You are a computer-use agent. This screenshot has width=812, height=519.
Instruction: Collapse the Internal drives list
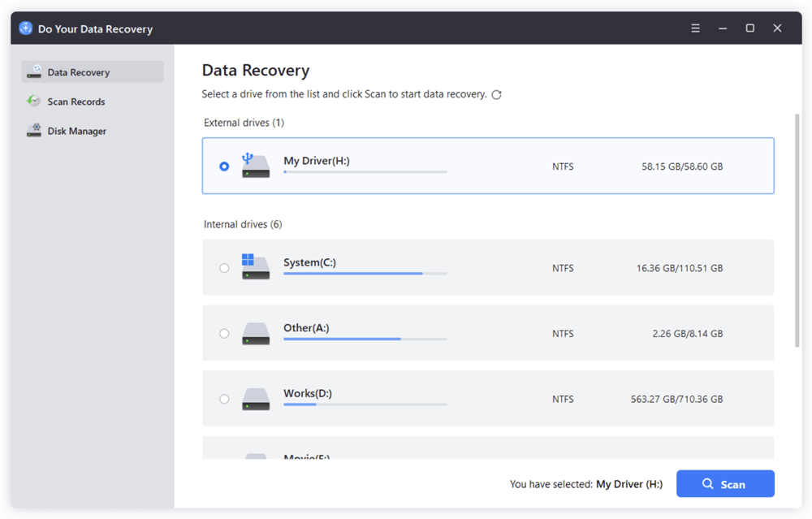(x=241, y=224)
